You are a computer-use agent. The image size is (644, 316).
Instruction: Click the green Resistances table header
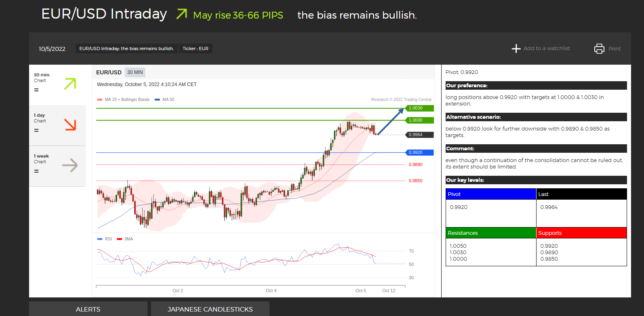tap(491, 233)
